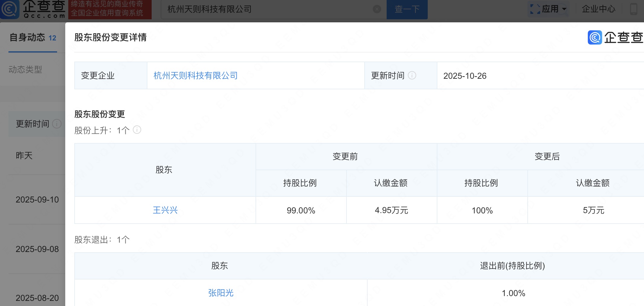Screen dimensions: 644x306
Task: Clear the search box text
Action: [x=377, y=9]
